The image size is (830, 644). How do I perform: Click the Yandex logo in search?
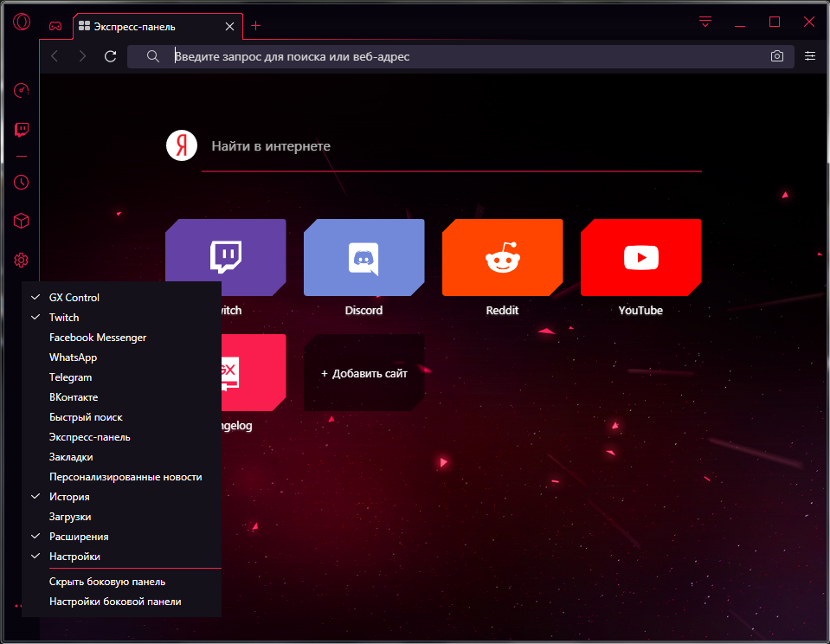182,145
